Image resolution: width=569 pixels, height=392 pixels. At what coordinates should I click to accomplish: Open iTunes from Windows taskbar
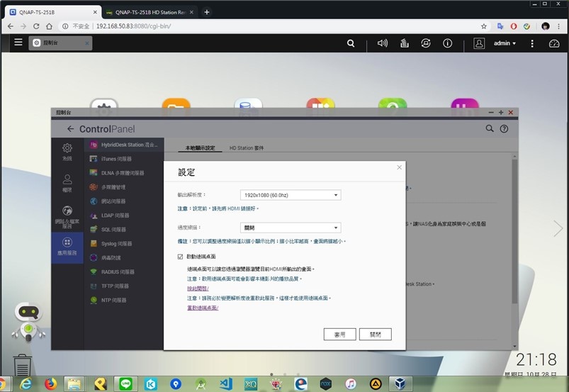click(351, 384)
